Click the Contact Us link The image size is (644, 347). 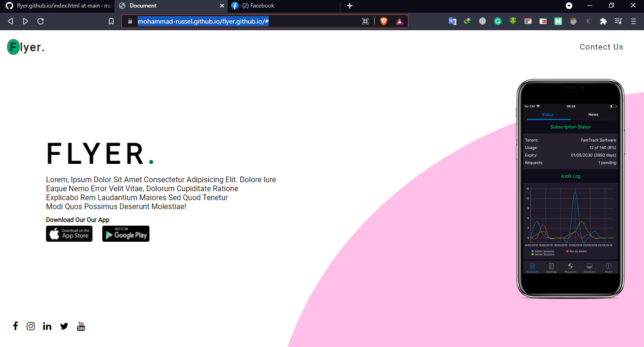[x=601, y=47]
